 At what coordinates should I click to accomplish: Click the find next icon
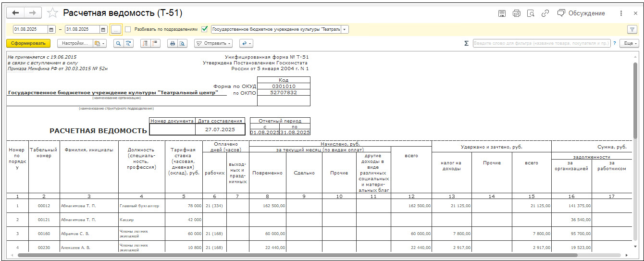click(128, 43)
